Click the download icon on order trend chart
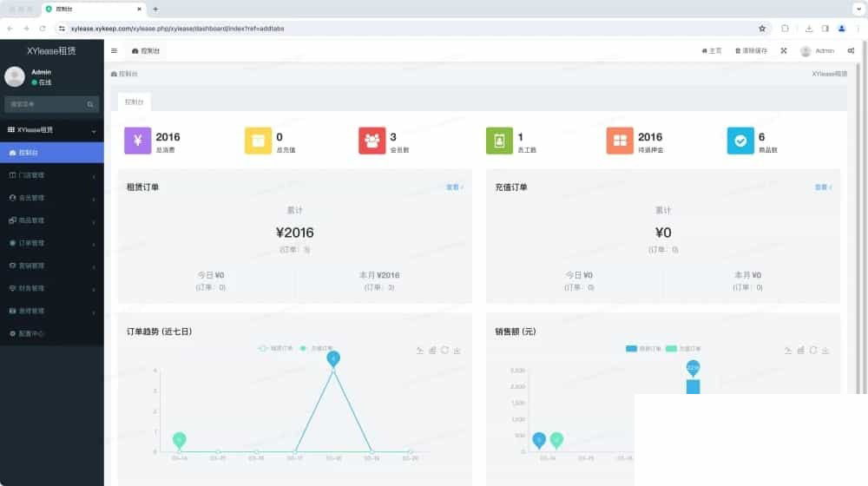Image resolution: width=868 pixels, height=486 pixels. [x=457, y=351]
